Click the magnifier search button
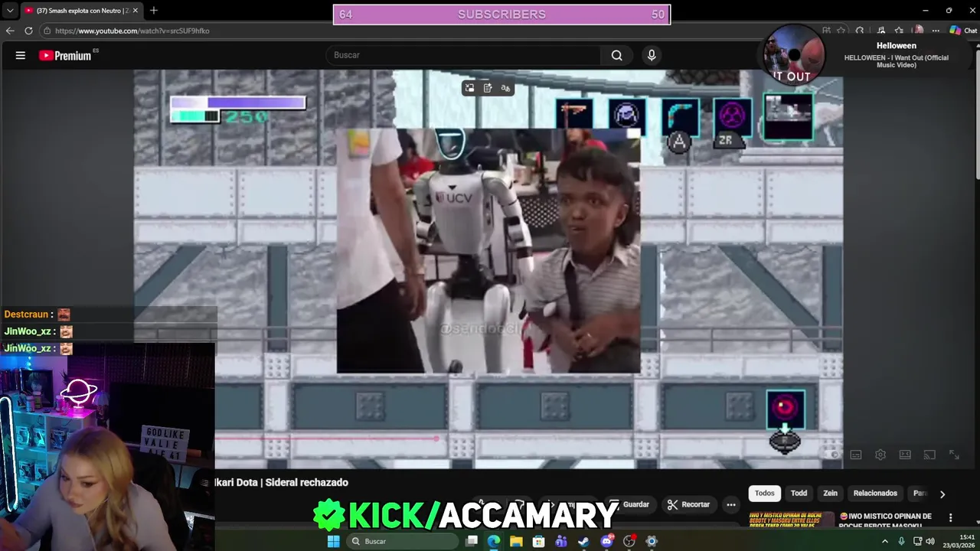The image size is (980, 551). 617,55
